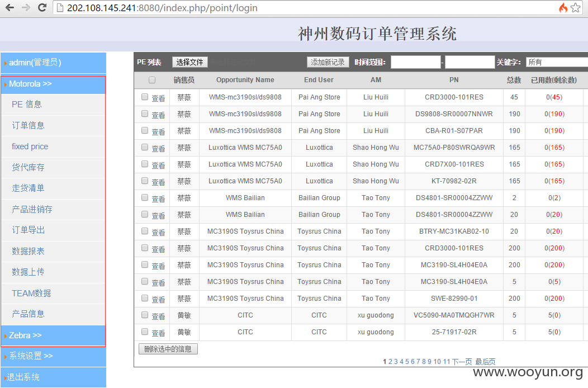This screenshot has height=388, width=588.
Task: Open the fixed price menu item
Action: click(x=30, y=146)
